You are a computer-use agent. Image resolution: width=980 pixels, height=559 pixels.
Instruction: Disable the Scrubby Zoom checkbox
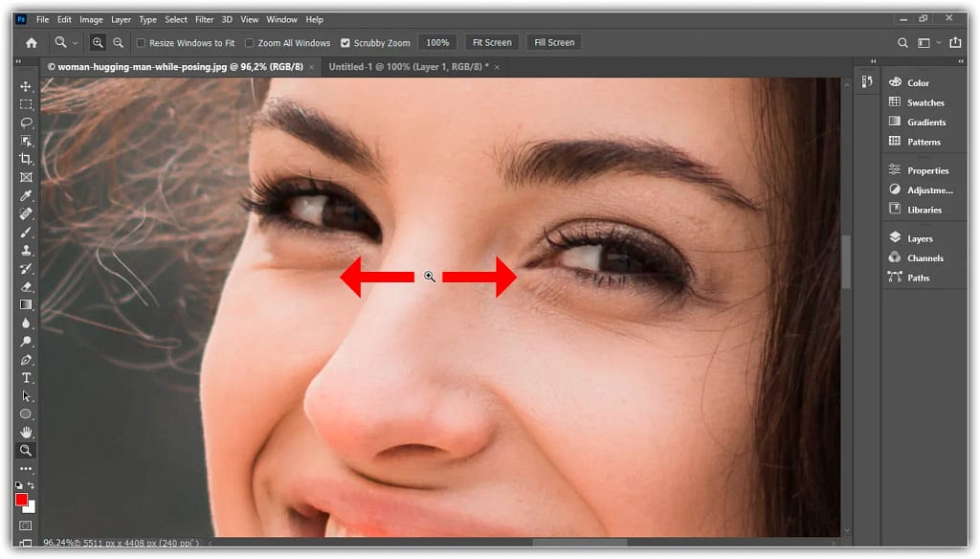(x=345, y=43)
